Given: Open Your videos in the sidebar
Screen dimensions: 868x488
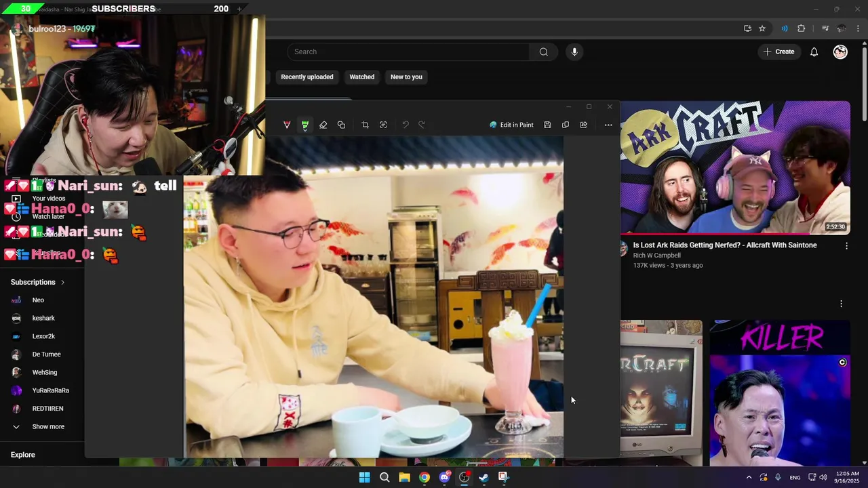Looking at the screenshot, I should 49,199.
